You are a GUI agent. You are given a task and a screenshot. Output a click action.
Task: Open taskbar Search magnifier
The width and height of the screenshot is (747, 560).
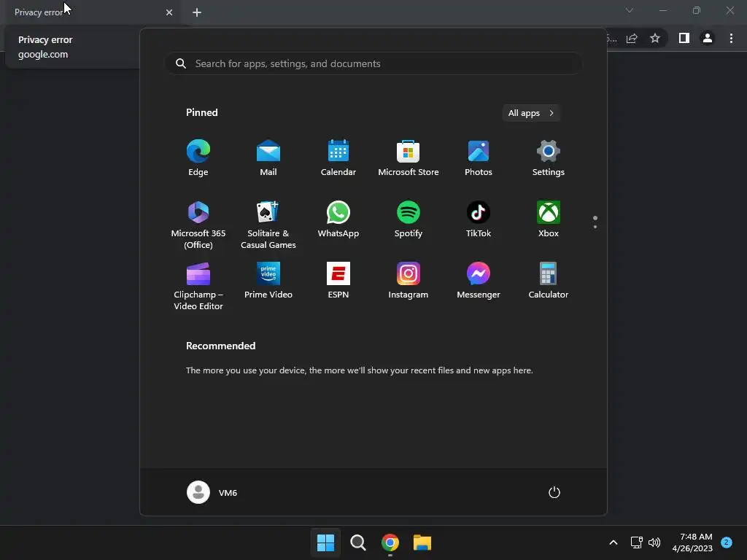click(x=357, y=542)
